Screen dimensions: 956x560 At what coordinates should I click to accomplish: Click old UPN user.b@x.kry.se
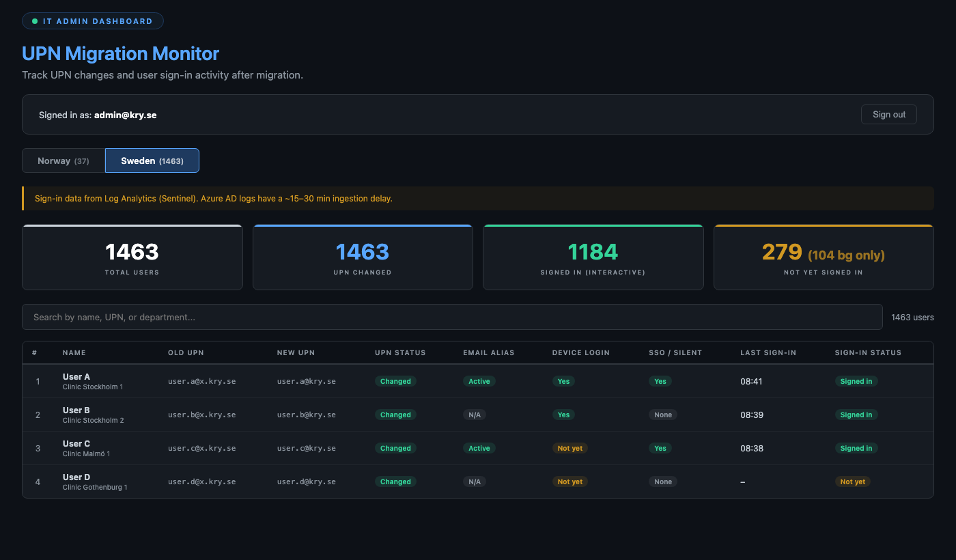[x=202, y=415]
